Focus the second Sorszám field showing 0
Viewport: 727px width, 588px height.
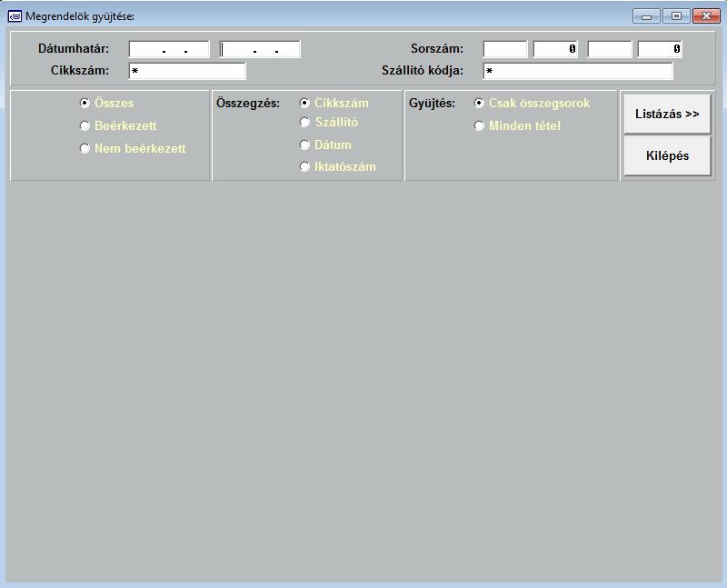555,49
